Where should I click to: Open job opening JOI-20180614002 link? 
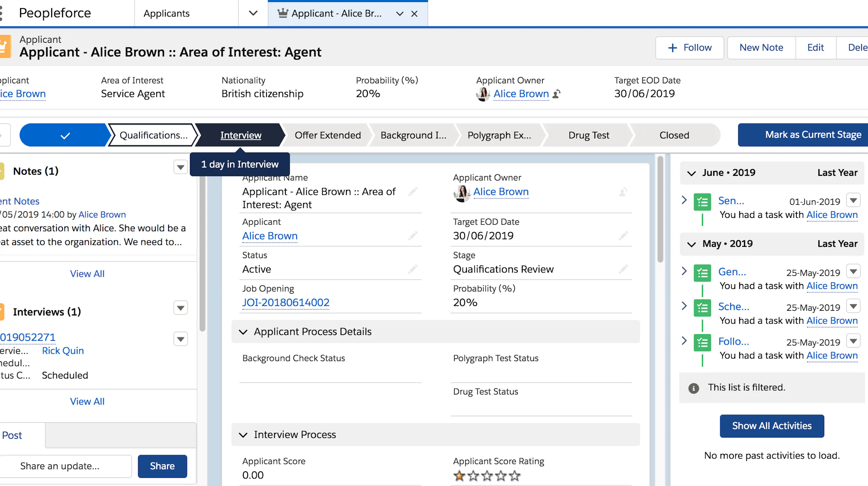click(x=285, y=302)
